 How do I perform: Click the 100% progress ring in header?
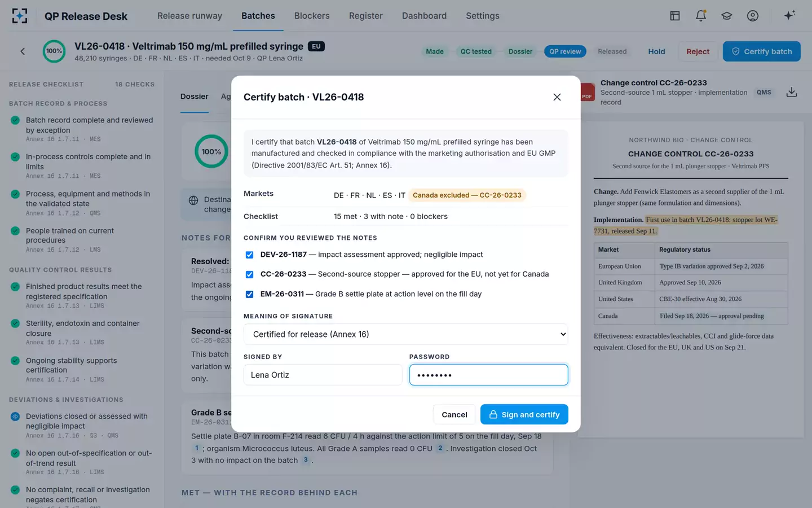pos(54,51)
